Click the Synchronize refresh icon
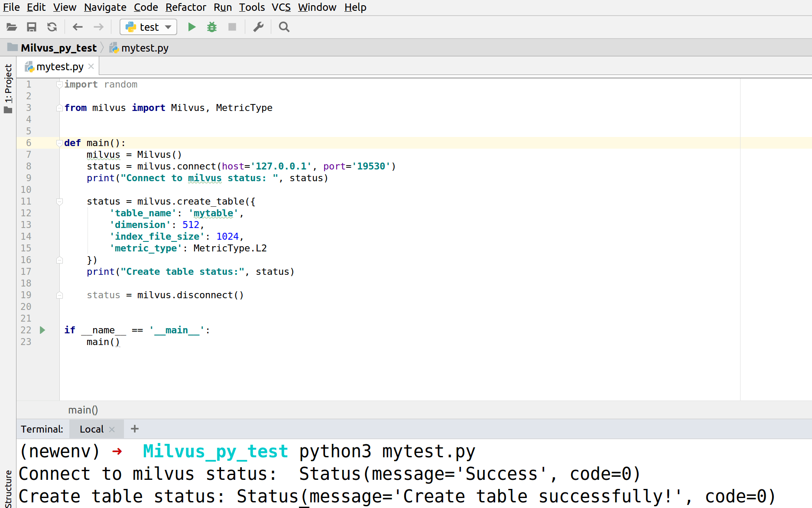The height and width of the screenshot is (508, 812). (52, 27)
